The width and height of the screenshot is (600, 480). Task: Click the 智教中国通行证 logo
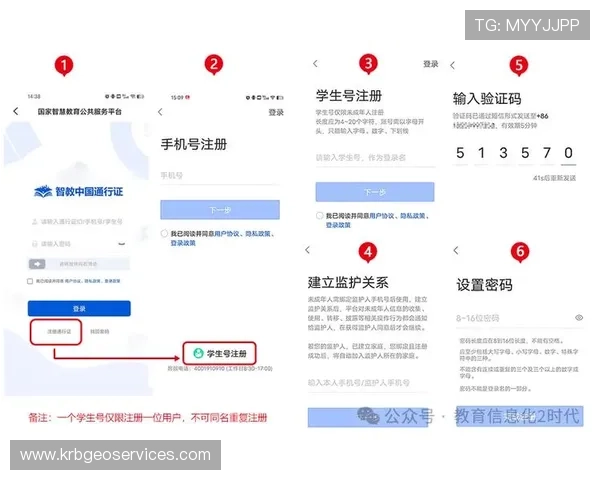pos(79,191)
